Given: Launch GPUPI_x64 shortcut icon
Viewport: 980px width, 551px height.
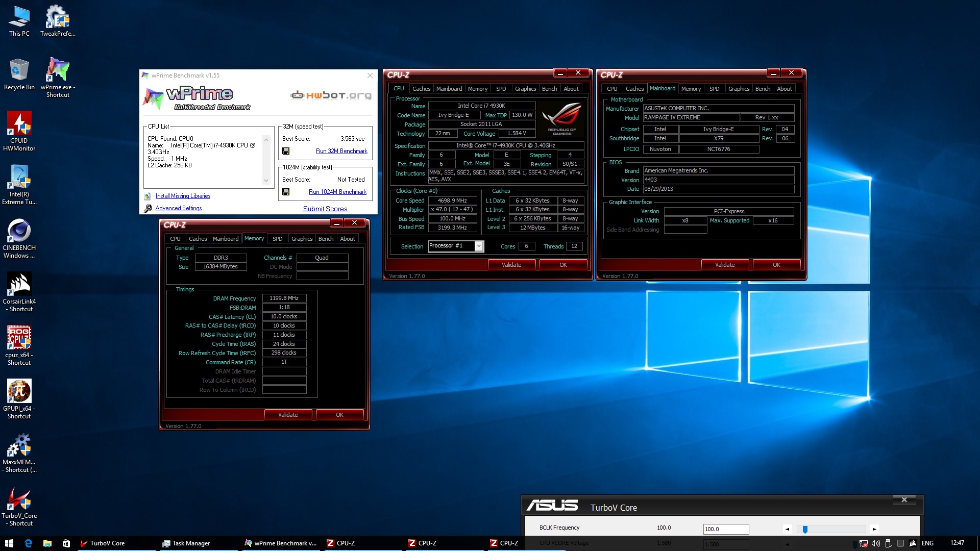Looking at the screenshot, I should [19, 399].
